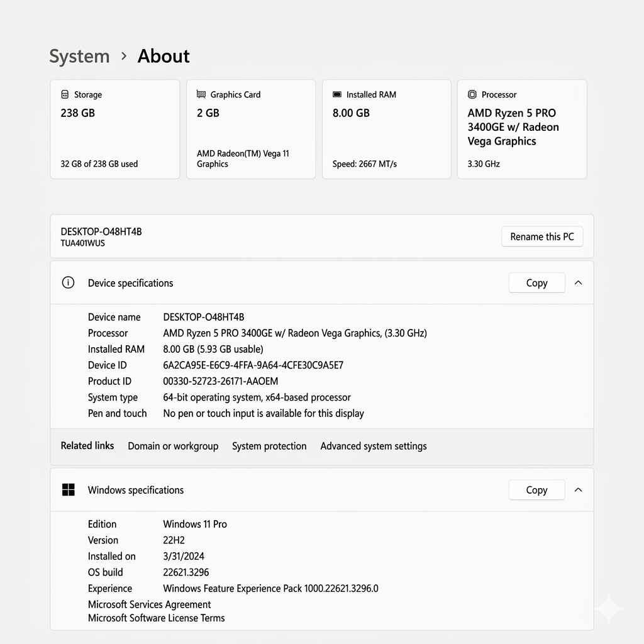Viewport: 644px width, 644px height.
Task: Select Edition value Windows 11 Pro
Action: [x=195, y=524]
